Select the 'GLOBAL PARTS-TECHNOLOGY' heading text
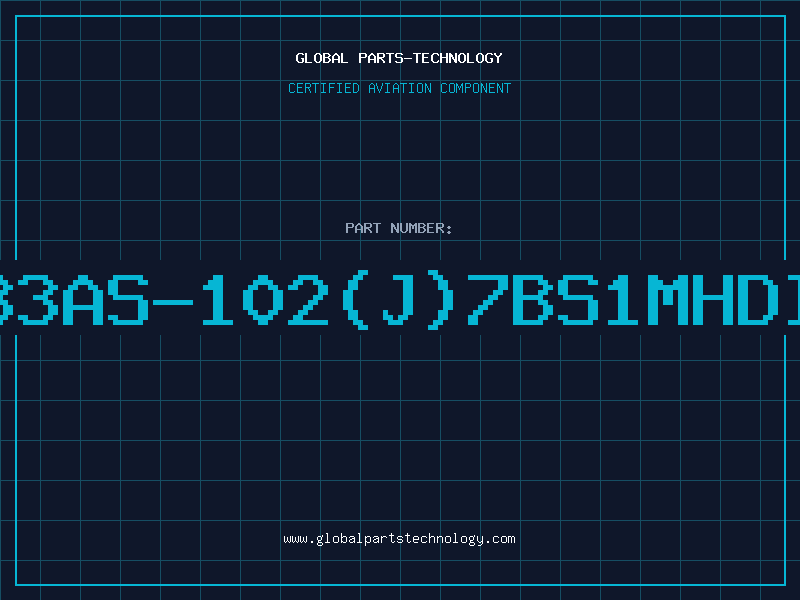This screenshot has height=600, width=800. 399,58
